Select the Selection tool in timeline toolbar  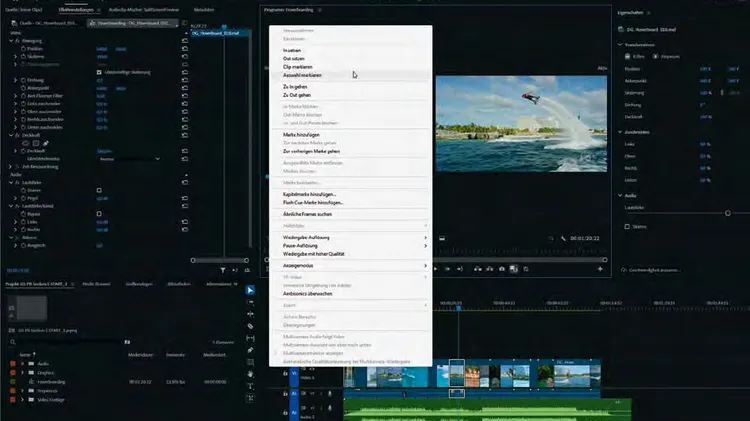click(251, 291)
